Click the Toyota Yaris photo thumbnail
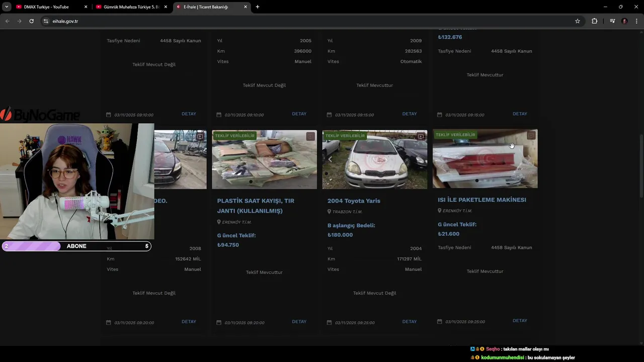644x362 pixels. coord(375,159)
